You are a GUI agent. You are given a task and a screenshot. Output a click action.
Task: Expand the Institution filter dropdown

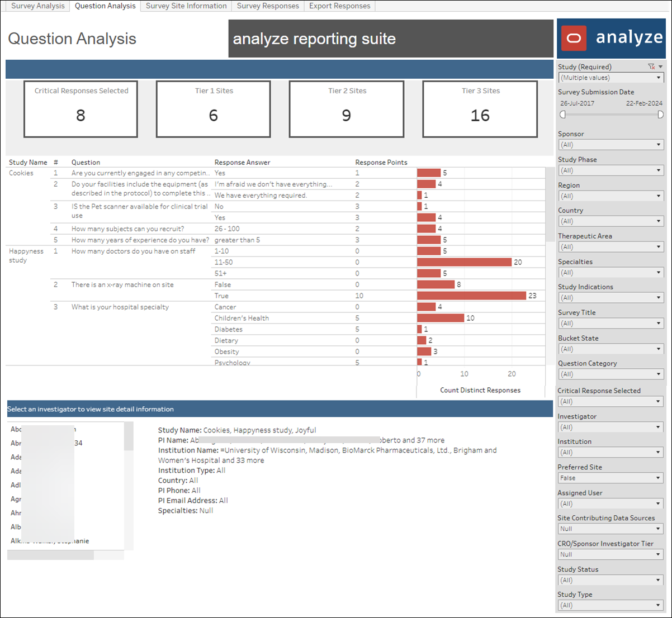pos(611,453)
